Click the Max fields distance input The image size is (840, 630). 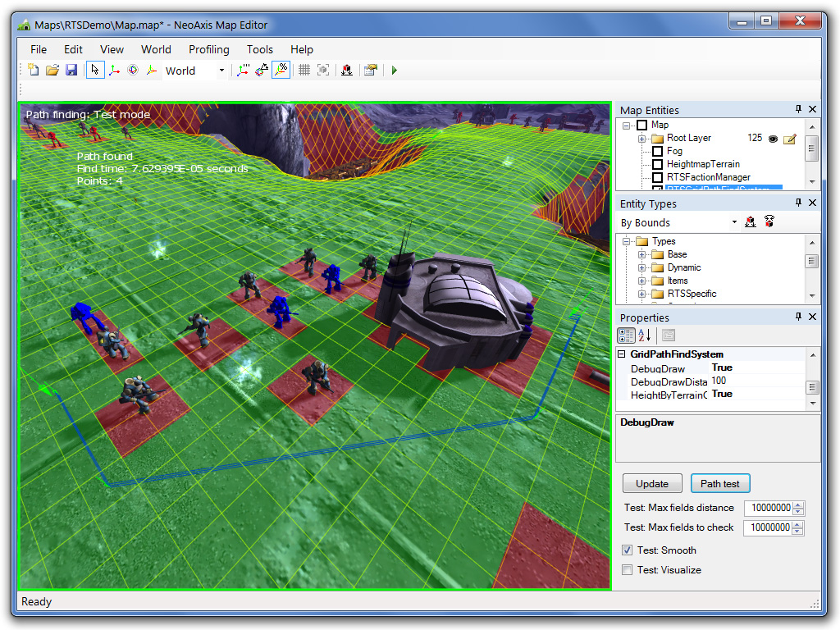point(769,508)
